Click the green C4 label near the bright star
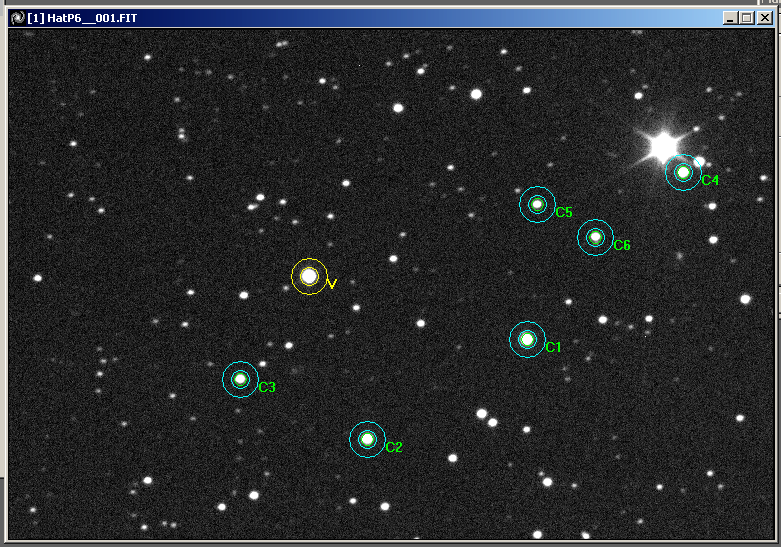 (710, 180)
